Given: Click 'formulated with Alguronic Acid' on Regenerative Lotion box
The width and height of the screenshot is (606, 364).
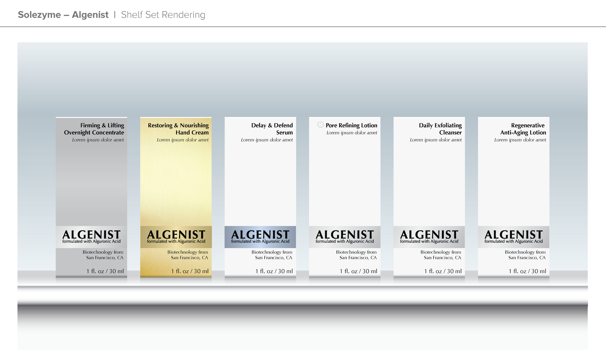Looking at the screenshot, I should click(513, 241).
